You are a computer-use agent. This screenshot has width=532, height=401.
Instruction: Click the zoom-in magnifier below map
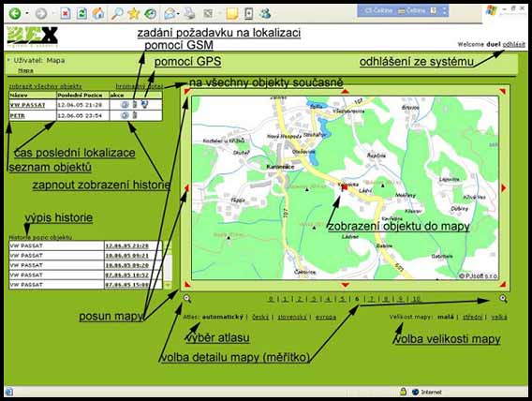click(x=503, y=299)
